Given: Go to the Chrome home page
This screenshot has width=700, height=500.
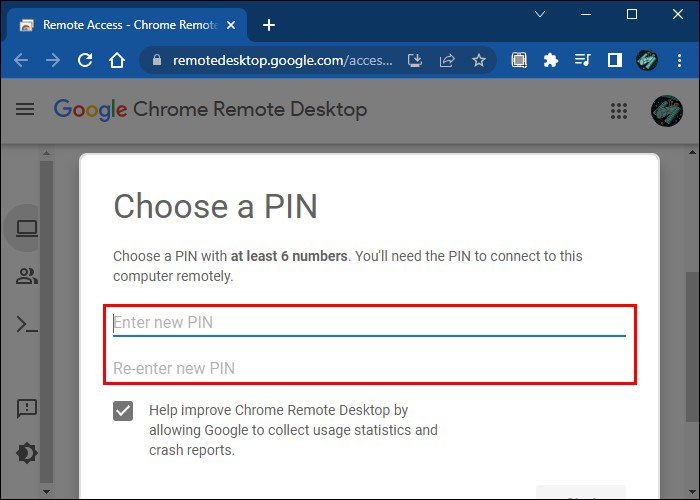Looking at the screenshot, I should [x=117, y=60].
